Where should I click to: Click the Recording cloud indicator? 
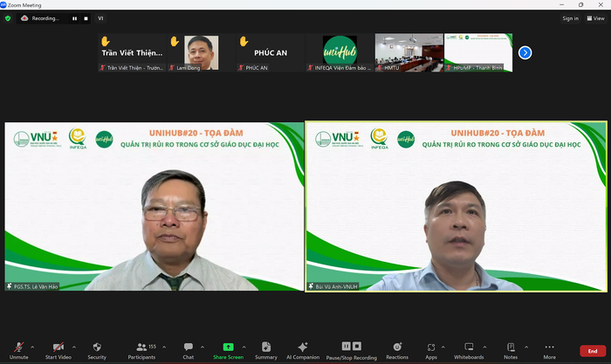click(24, 18)
